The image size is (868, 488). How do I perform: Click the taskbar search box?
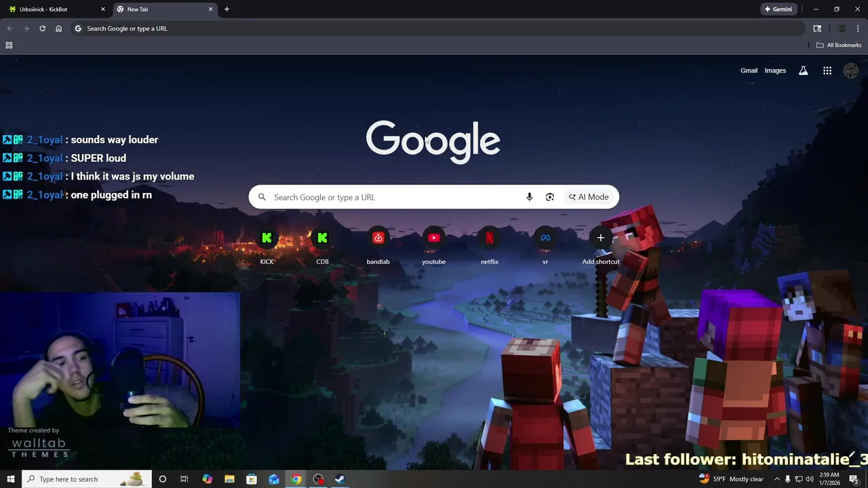(86, 479)
